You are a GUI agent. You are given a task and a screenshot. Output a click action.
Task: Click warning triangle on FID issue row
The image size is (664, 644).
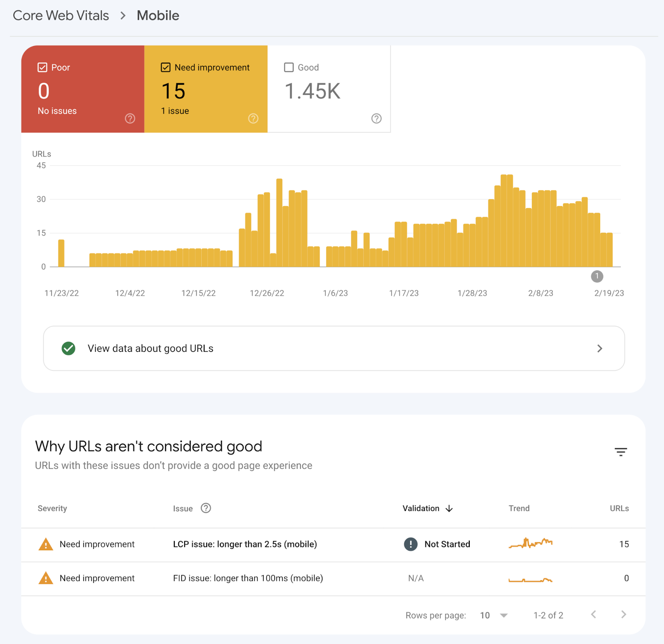coord(46,578)
